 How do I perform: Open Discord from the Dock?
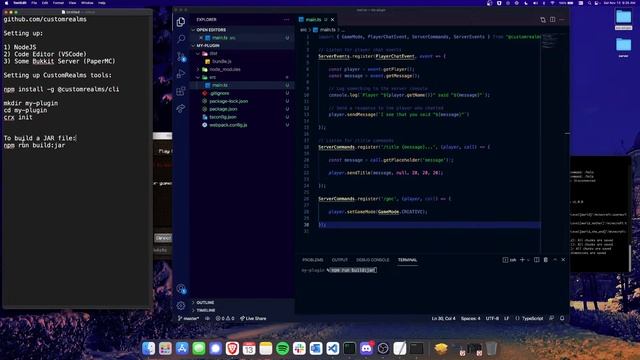366,349
